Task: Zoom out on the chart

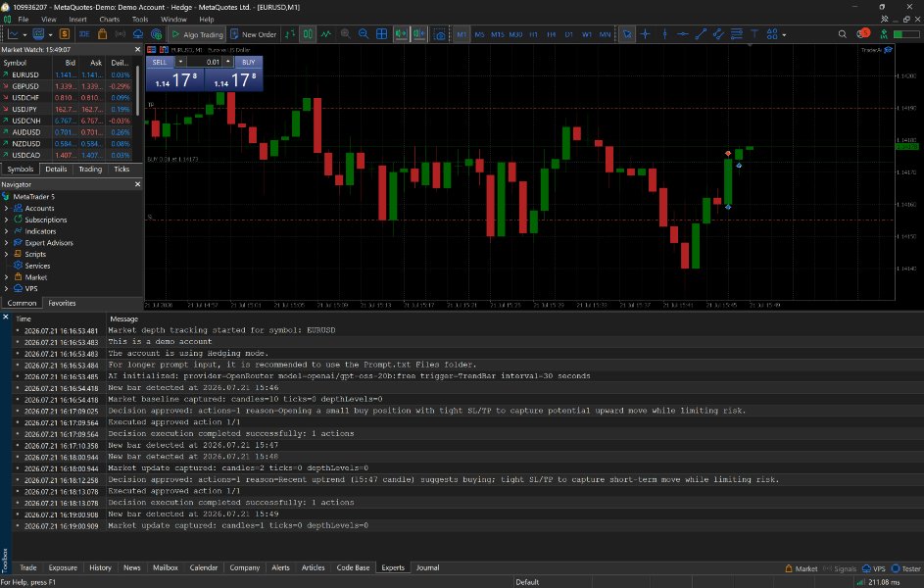Action: (364, 34)
